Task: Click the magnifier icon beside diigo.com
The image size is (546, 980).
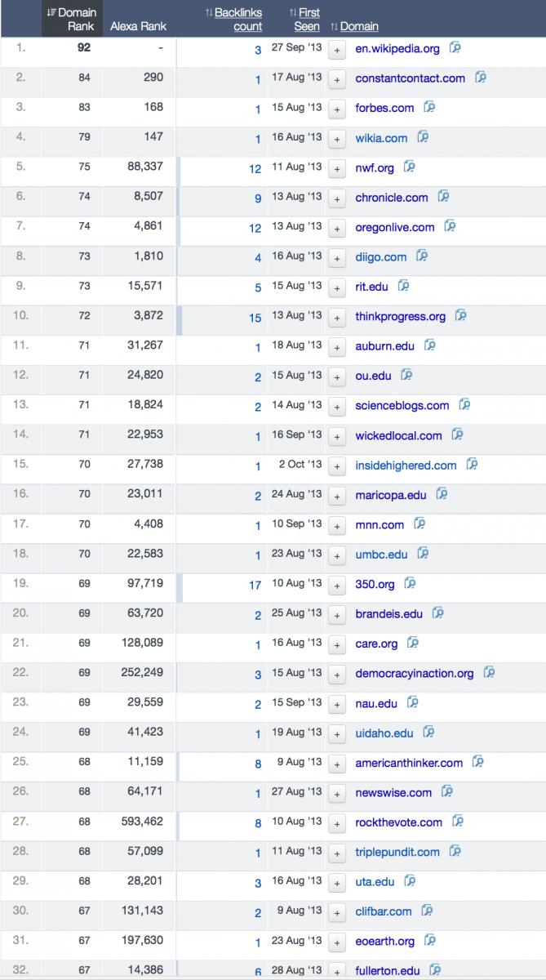Action: 422,256
